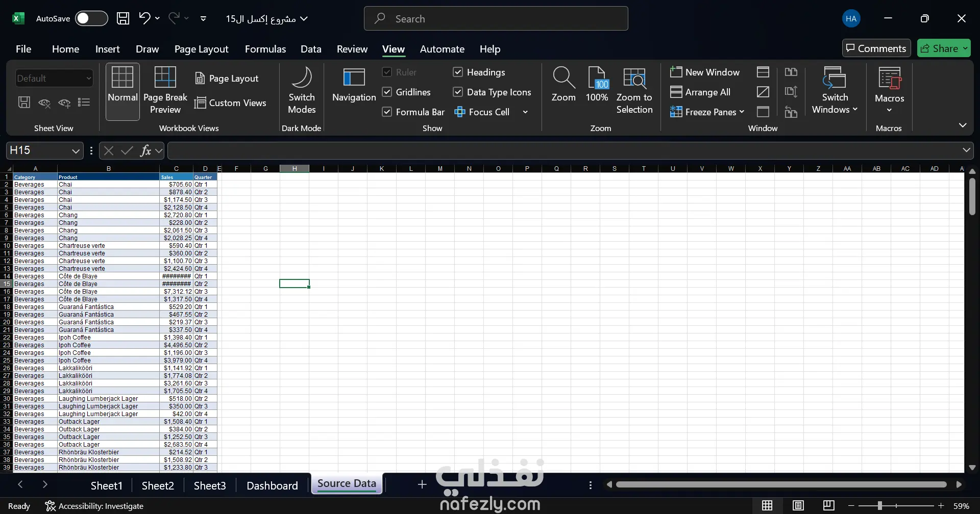Viewport: 980px width, 514px height.
Task: Open the Navigation pane
Action: point(354,86)
